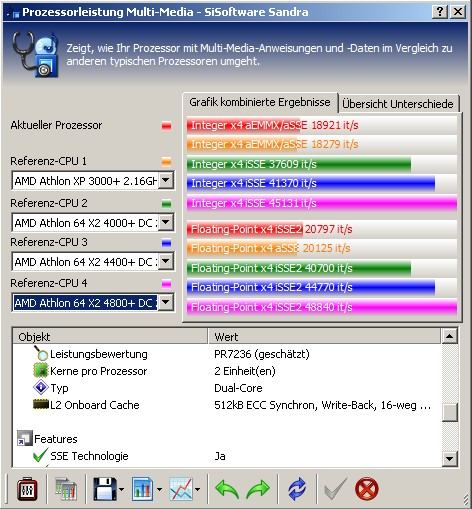This screenshot has height=509, width=472.
Task: Click the value 'PR7236 (geschätzt)'
Action: [x=262, y=354]
